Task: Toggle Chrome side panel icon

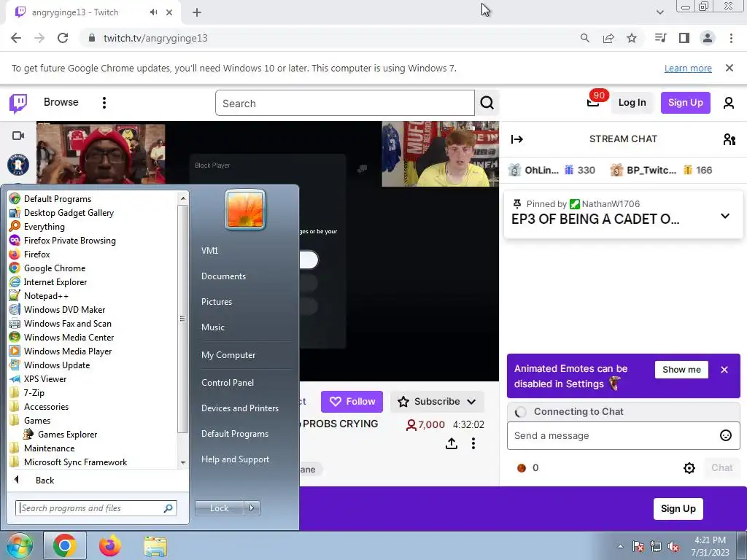Action: (x=684, y=38)
